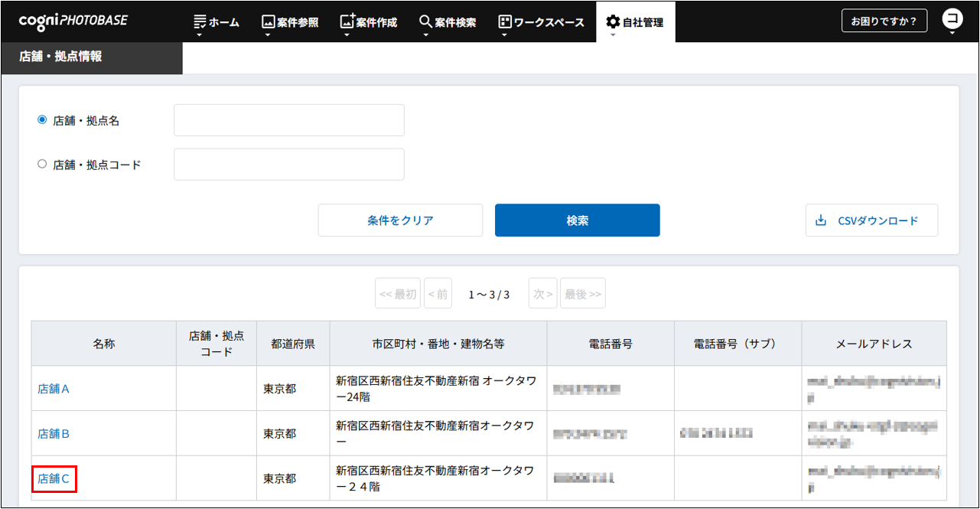Click the お困りですか？ help button
The width and height of the screenshot is (980, 509).
coord(884,21)
